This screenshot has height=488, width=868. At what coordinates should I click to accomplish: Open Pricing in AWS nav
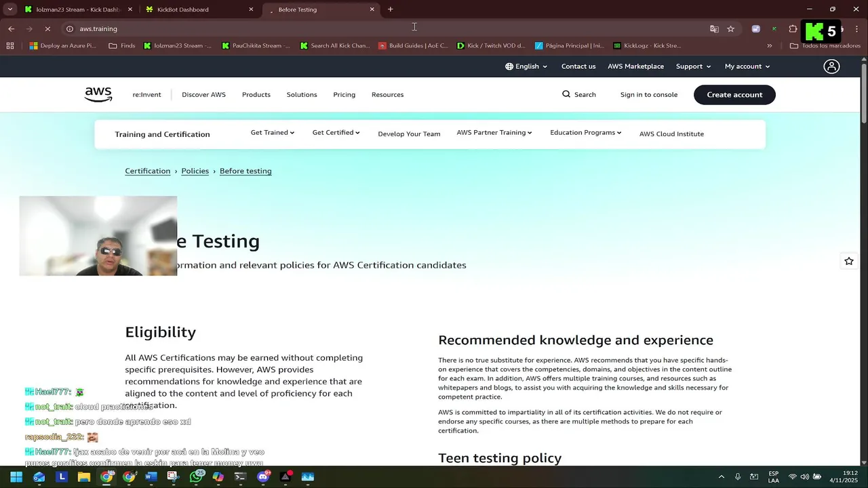click(x=344, y=95)
